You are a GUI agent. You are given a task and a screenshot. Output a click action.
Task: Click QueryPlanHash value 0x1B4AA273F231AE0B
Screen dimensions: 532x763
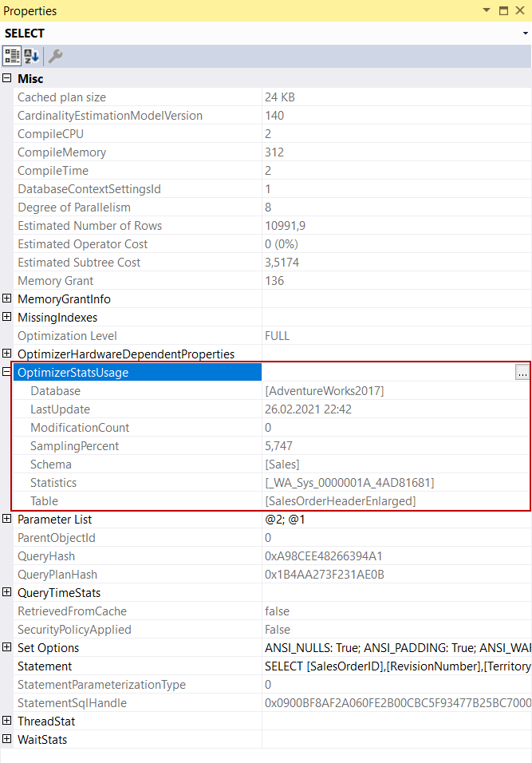(325, 575)
